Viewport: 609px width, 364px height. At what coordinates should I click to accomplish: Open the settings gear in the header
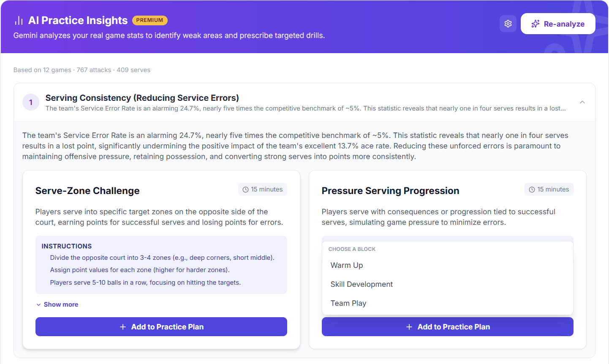[508, 23]
